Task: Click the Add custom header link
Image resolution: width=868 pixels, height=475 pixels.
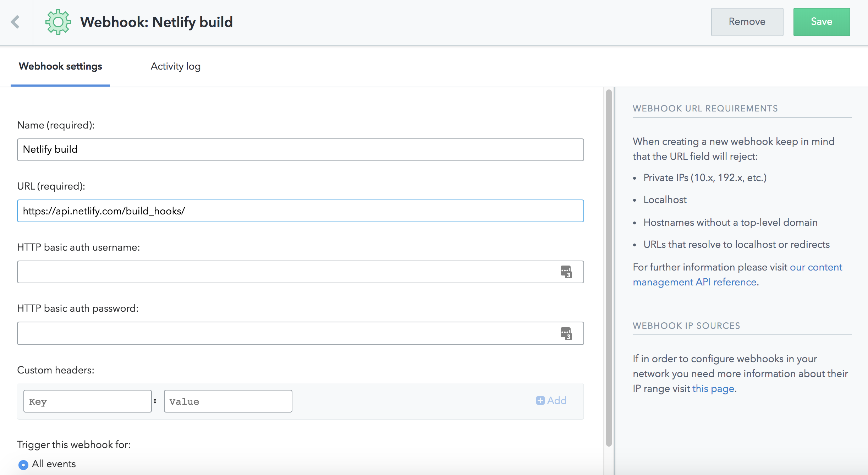Action: 556,400
